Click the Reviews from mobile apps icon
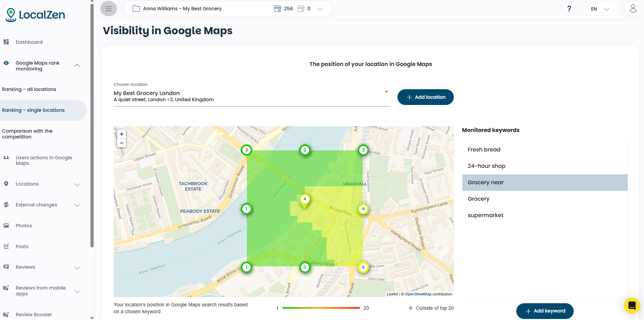Screen dimensions: 644x320 coord(6,288)
